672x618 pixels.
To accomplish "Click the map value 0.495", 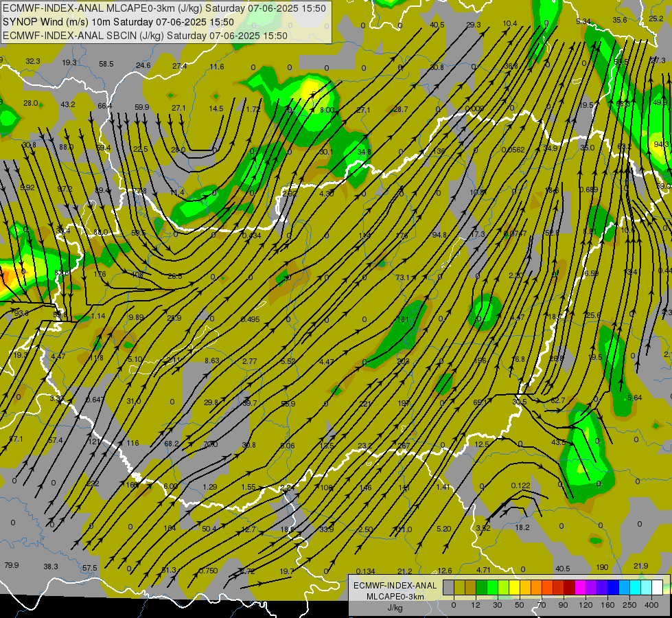I will click(251, 319).
